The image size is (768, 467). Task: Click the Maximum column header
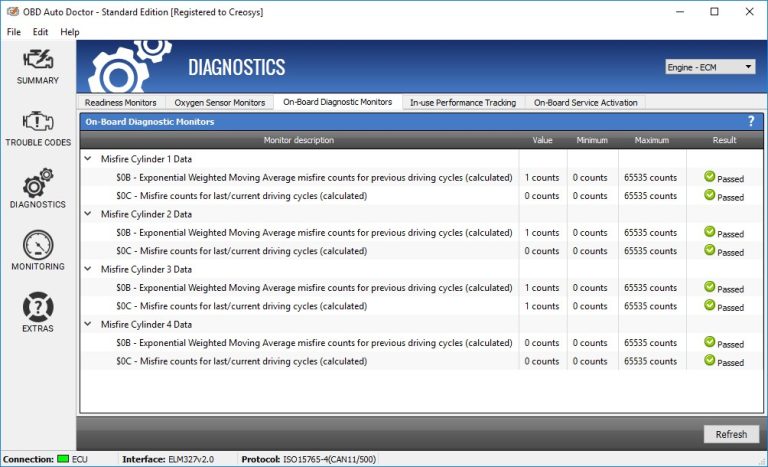pos(651,140)
